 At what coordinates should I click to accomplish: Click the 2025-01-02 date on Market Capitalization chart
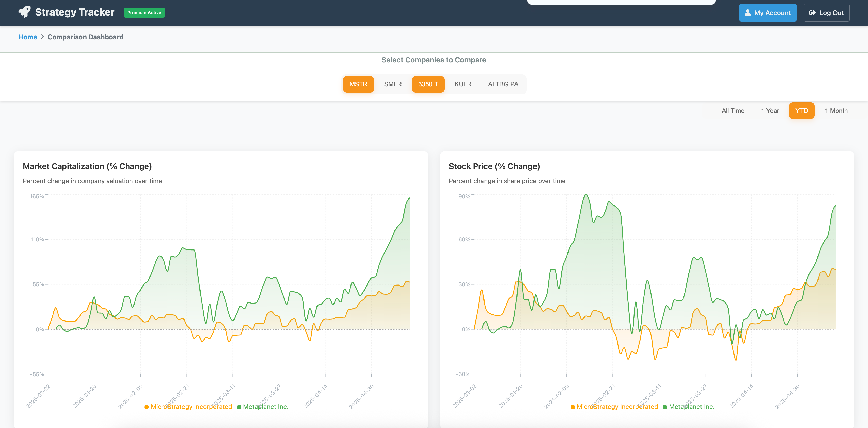point(38,396)
